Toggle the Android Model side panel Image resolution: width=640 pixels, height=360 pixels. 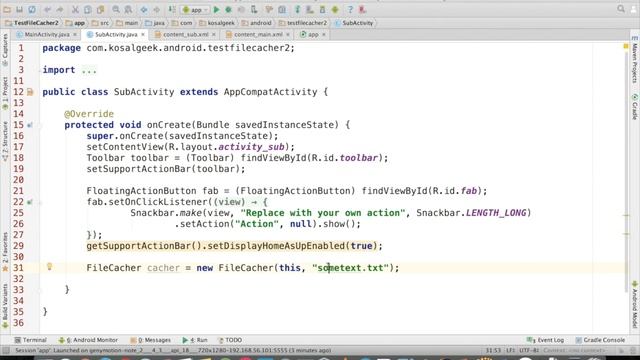point(635,304)
